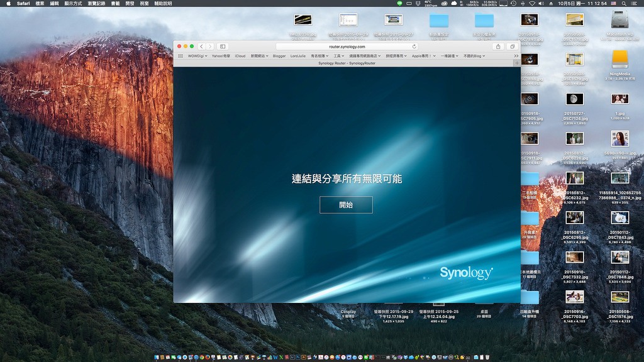Open the Trash in the Dock

[487, 358]
